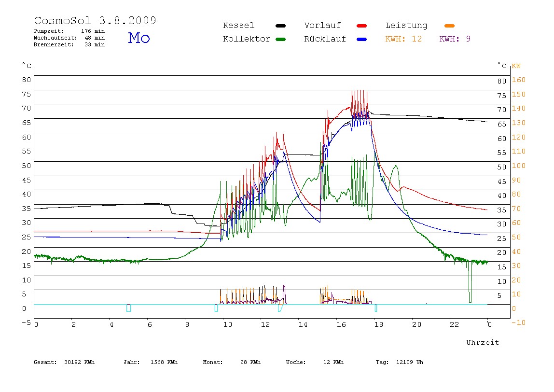Click the Brennerzeit value 33 min
The width and height of the screenshot is (554, 392).
(x=95, y=44)
